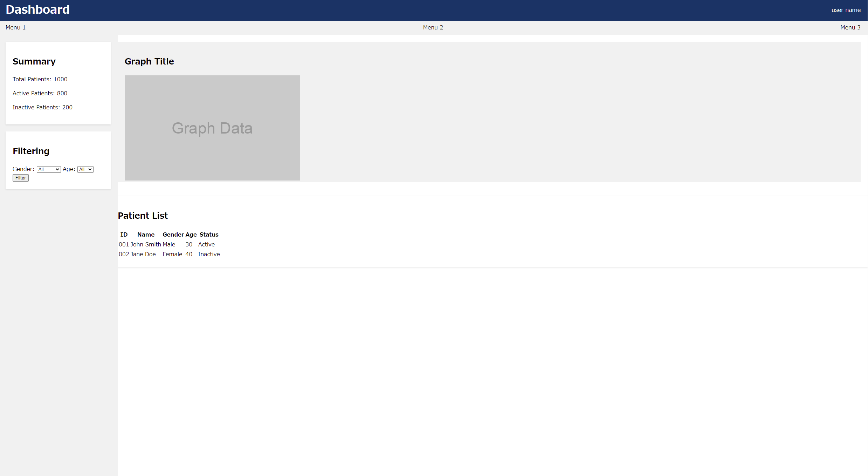Viewport: 868px width, 476px height.
Task: Go to Menu 3 in navigation bar
Action: click(x=850, y=27)
